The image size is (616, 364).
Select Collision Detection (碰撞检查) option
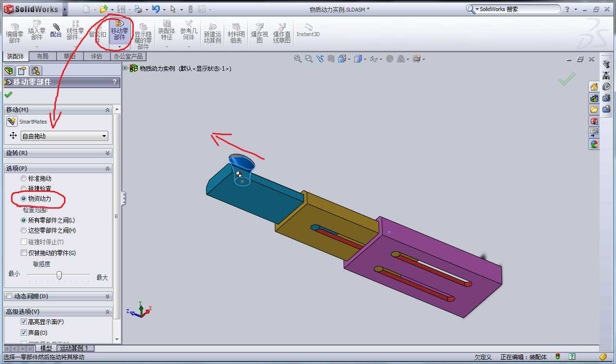coord(24,188)
